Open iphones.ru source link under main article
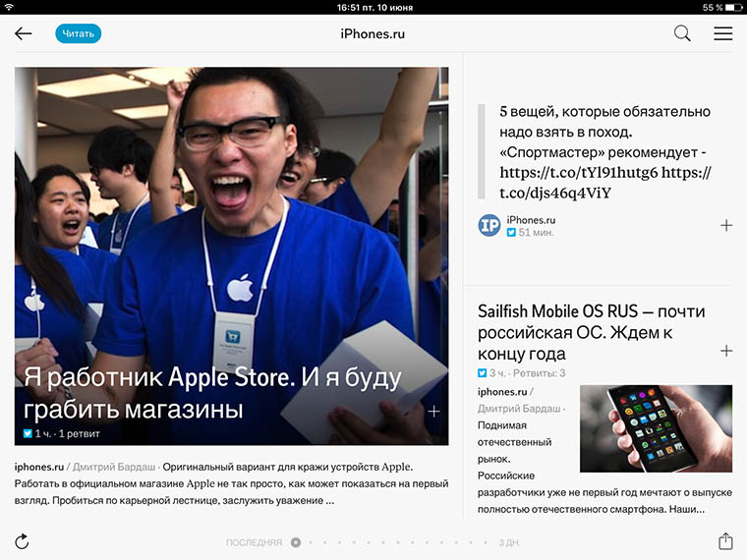Image resolution: width=747 pixels, height=560 pixels. (x=39, y=467)
